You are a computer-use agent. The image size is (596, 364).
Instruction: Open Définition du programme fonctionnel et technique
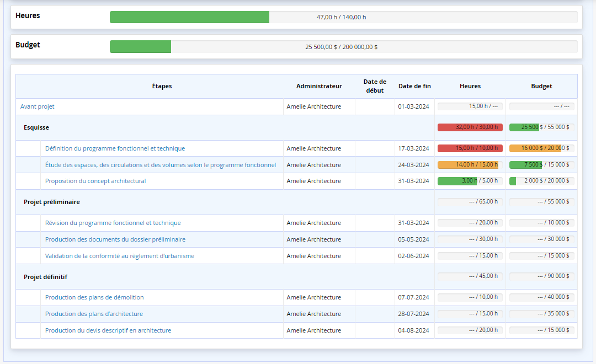point(115,148)
